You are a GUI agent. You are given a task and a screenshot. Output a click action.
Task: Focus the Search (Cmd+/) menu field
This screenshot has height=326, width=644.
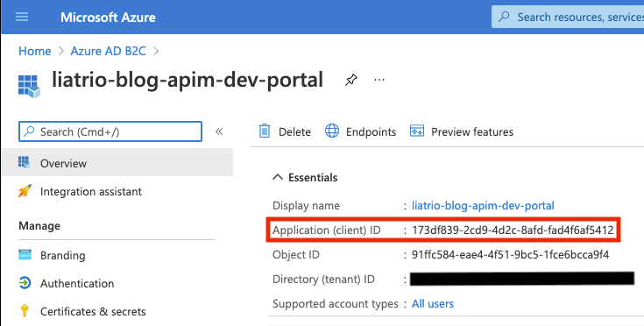[110, 131]
